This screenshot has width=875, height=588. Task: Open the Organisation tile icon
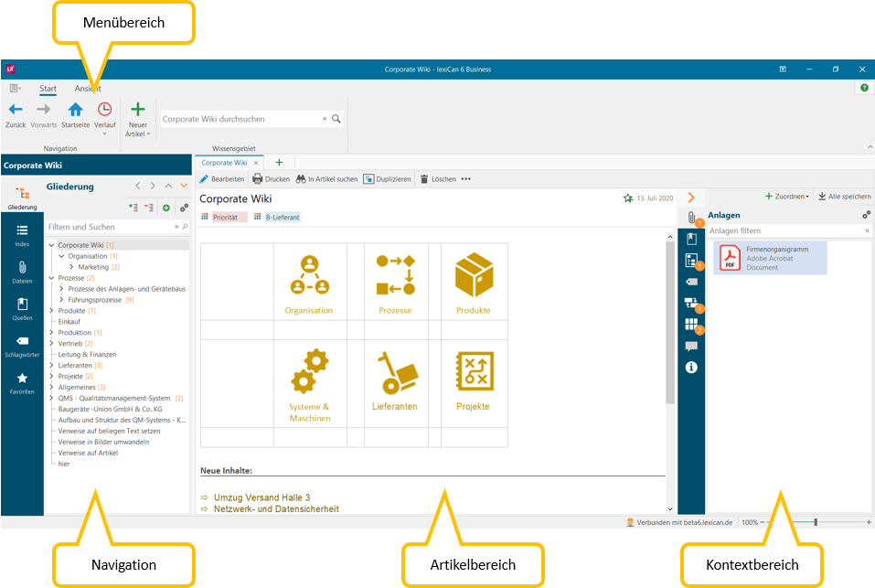309,275
